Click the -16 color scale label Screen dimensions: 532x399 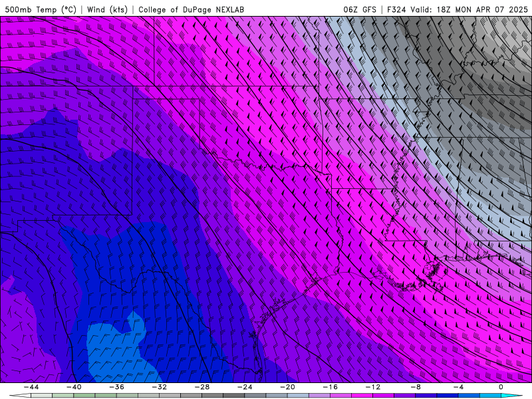330,387
